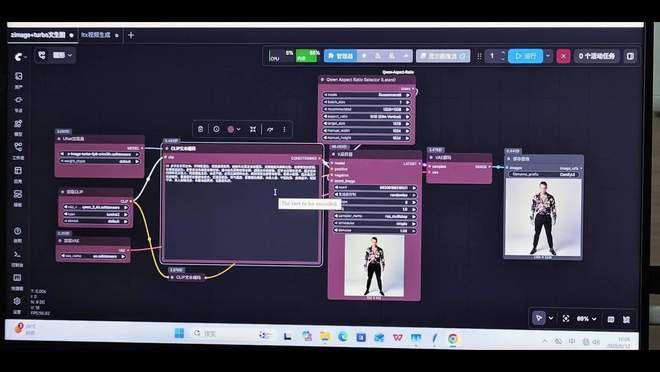Screen dimensions: 660x372
Task: Collapse the Qwen Aspect Ratio Selector node
Action: coord(323,80)
